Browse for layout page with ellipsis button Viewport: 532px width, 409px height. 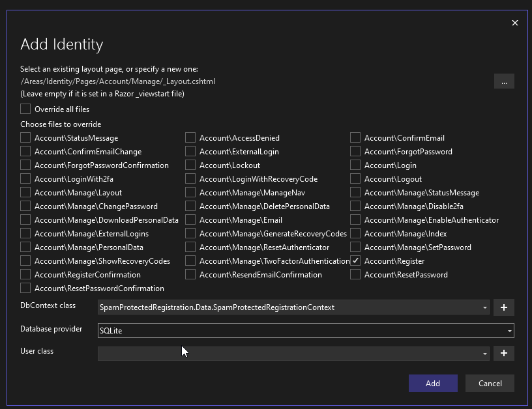tap(504, 81)
